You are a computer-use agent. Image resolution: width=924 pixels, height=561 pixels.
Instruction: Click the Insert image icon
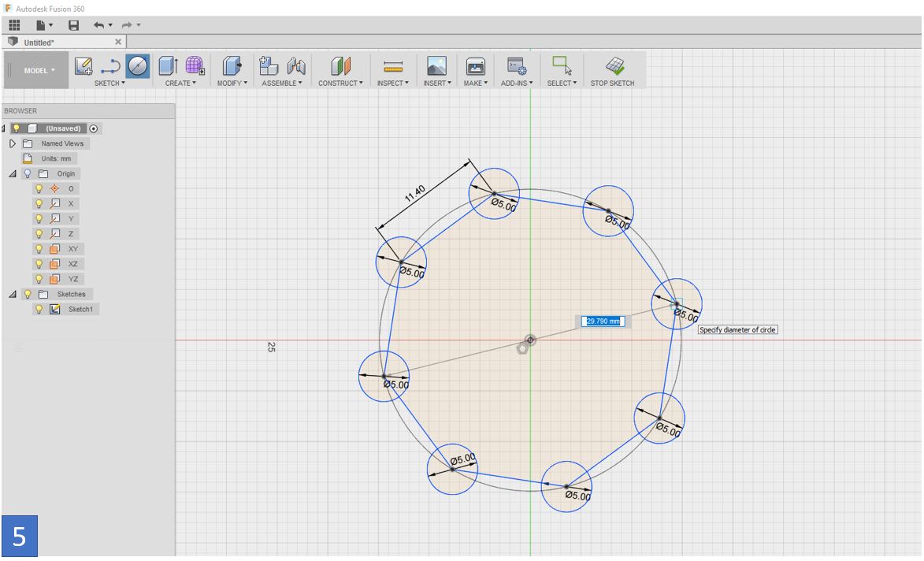coord(436,66)
